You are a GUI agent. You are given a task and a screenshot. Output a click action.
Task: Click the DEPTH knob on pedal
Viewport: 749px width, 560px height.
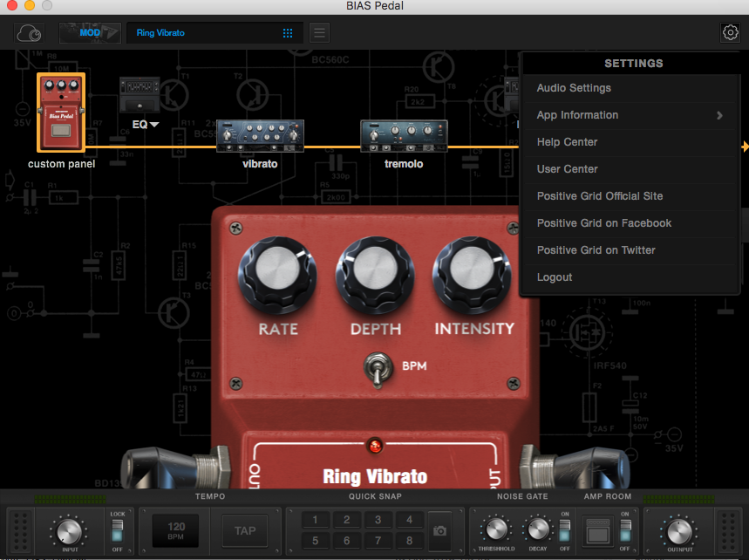click(375, 274)
